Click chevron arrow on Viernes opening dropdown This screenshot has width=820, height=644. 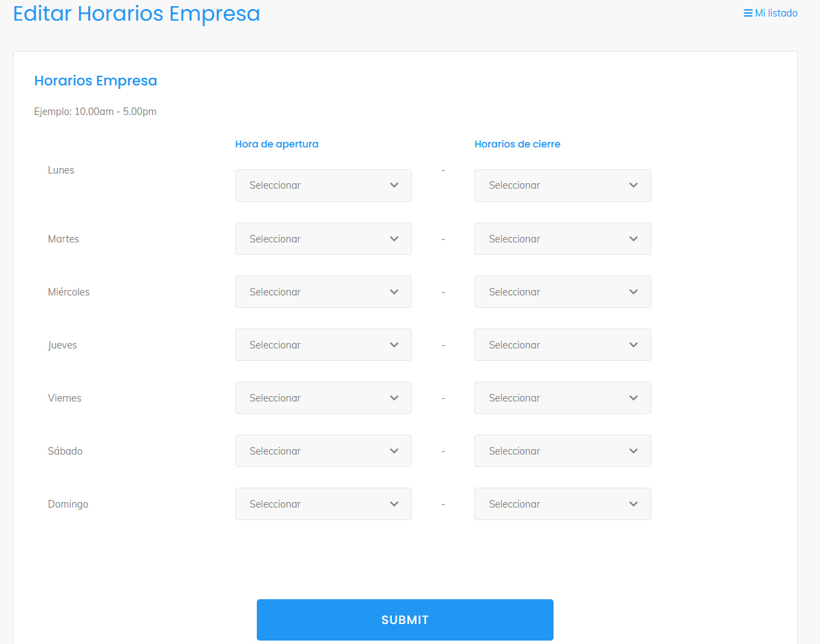(x=394, y=398)
